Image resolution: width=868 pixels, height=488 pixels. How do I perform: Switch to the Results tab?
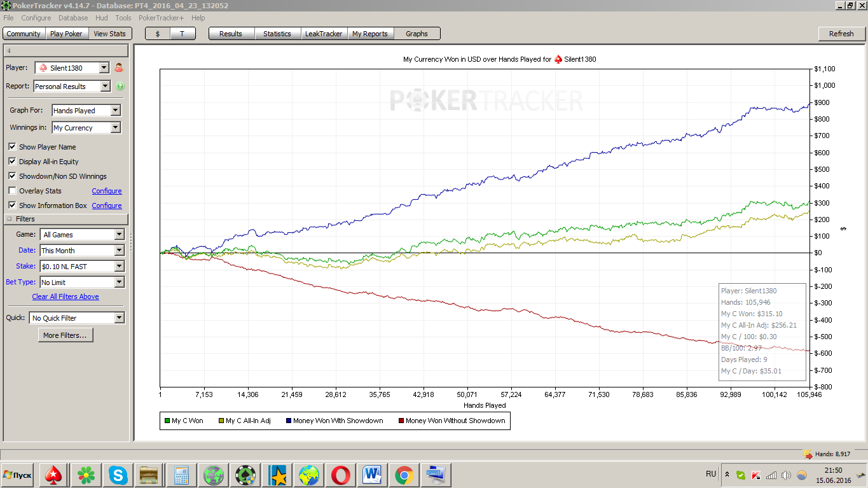click(x=231, y=34)
